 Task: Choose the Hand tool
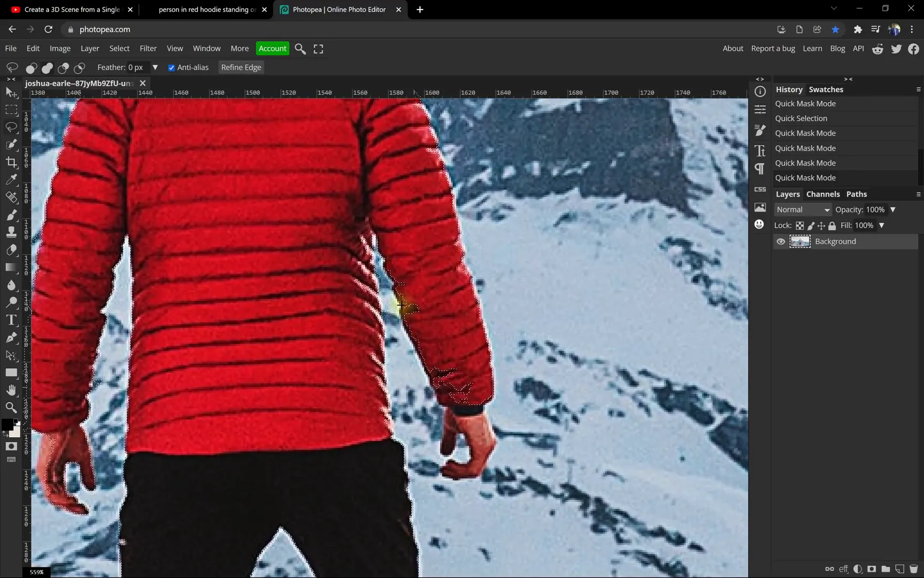pos(11,390)
